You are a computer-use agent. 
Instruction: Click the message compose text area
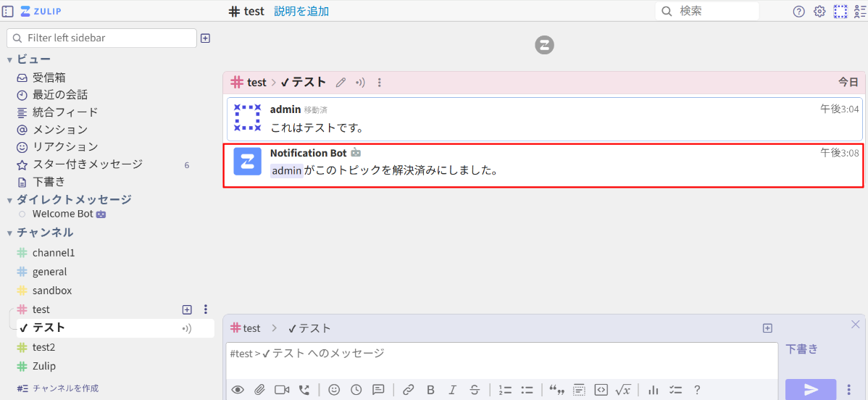pos(501,361)
